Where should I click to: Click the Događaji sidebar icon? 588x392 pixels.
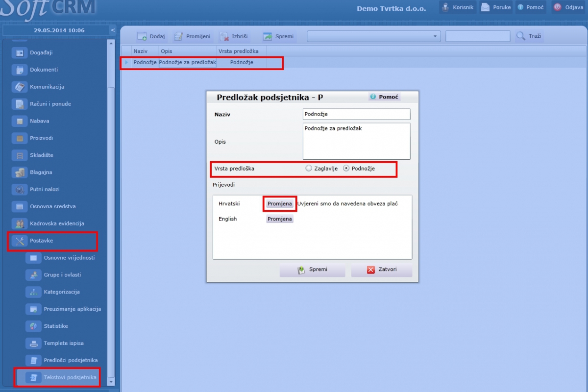[20, 52]
